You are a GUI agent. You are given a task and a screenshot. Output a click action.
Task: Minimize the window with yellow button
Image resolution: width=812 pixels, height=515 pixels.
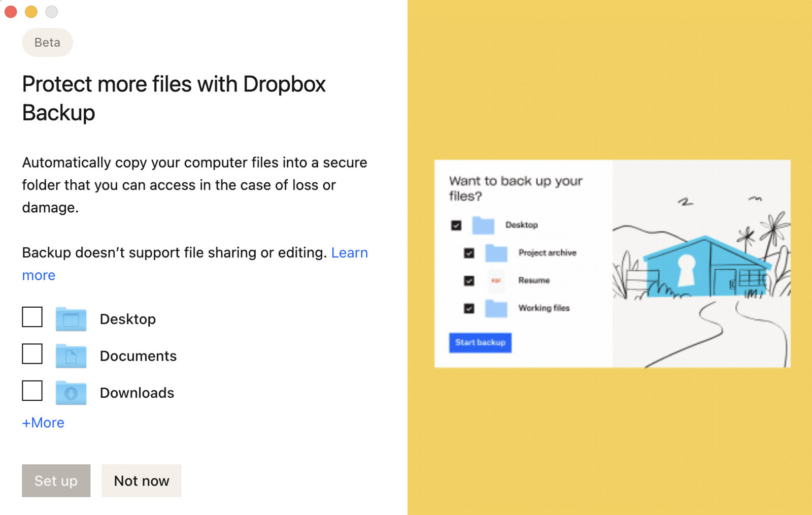tap(31, 11)
